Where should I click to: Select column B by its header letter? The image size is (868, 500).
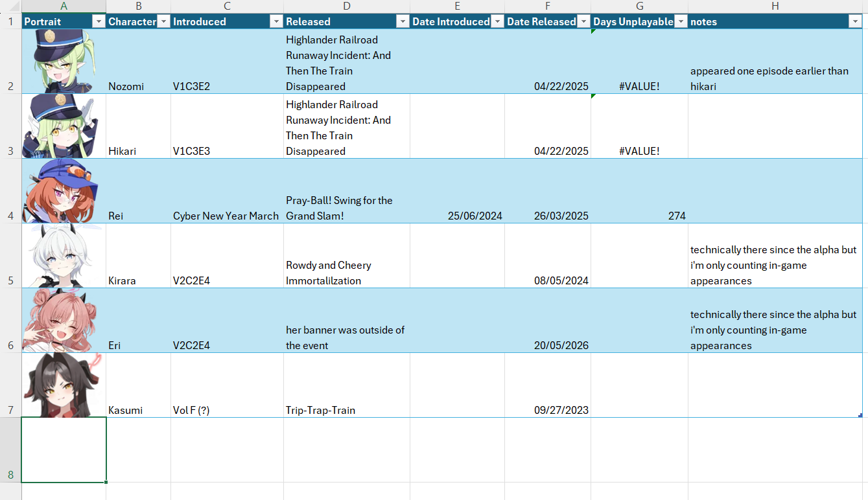[138, 6]
